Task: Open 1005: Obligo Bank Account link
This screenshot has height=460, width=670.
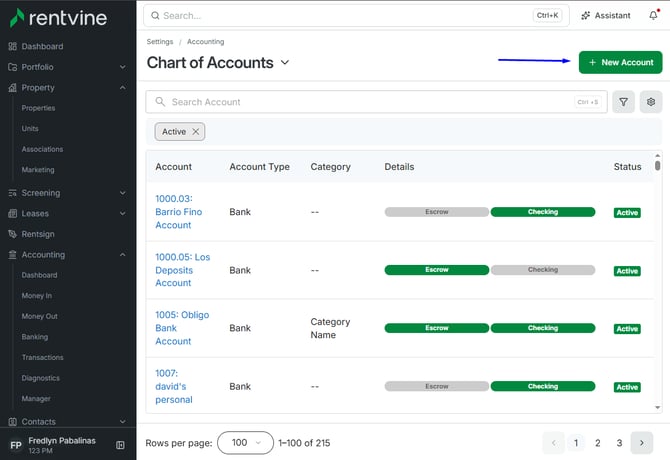Action: pyautogui.click(x=182, y=328)
